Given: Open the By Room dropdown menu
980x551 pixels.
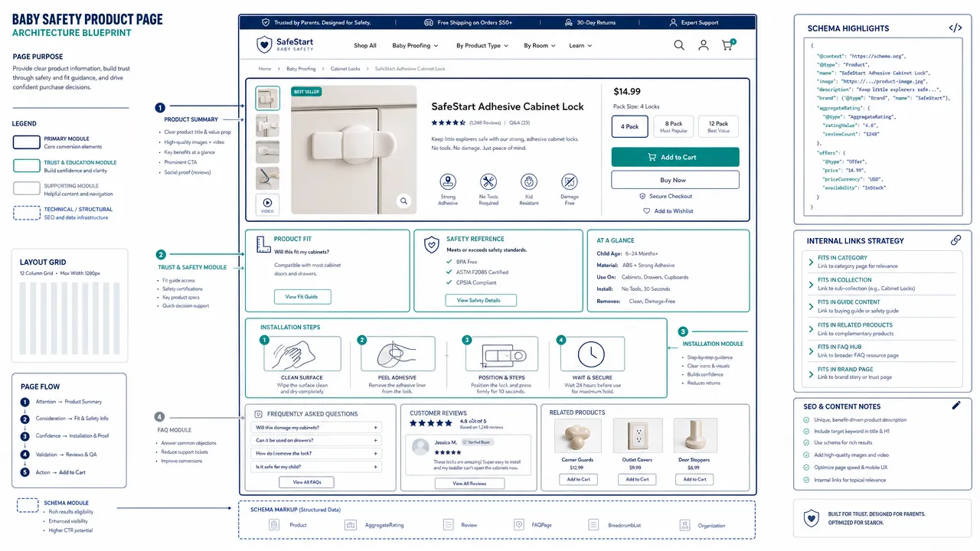Looking at the screenshot, I should (x=539, y=46).
